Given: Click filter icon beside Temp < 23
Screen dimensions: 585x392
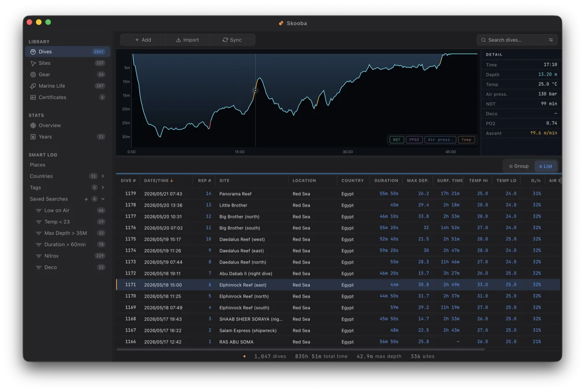Looking at the screenshot, I should 38,222.
